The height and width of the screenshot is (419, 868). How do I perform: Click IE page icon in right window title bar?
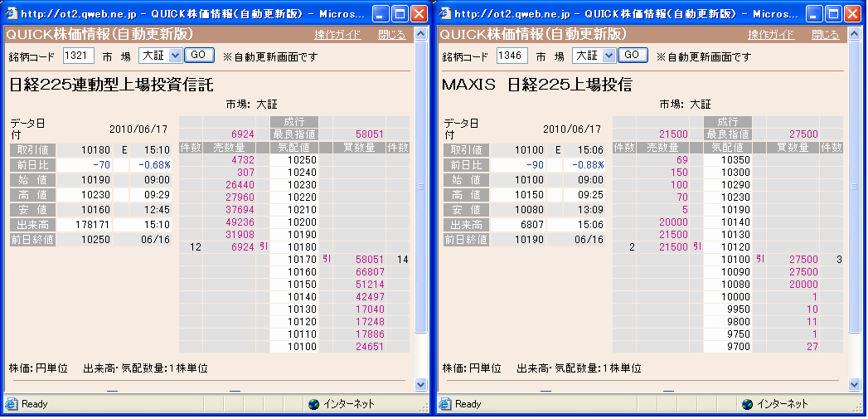pyautogui.click(x=446, y=13)
